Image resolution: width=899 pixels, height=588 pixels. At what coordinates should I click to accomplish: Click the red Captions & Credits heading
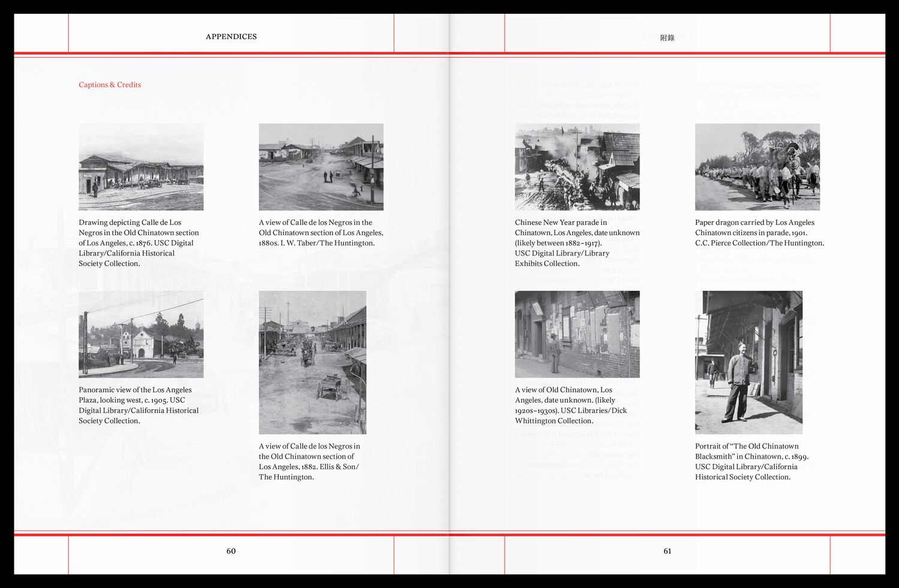[x=110, y=85]
